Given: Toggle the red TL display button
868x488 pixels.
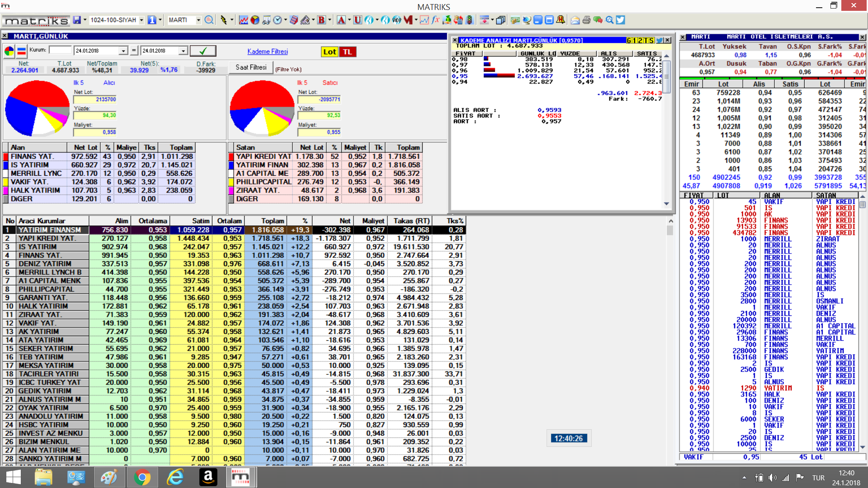Looking at the screenshot, I should [347, 52].
